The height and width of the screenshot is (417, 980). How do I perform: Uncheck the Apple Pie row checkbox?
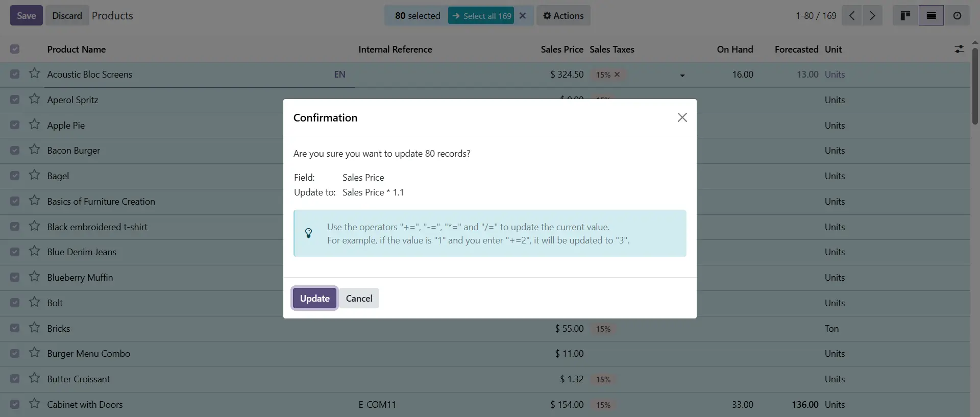(15, 125)
